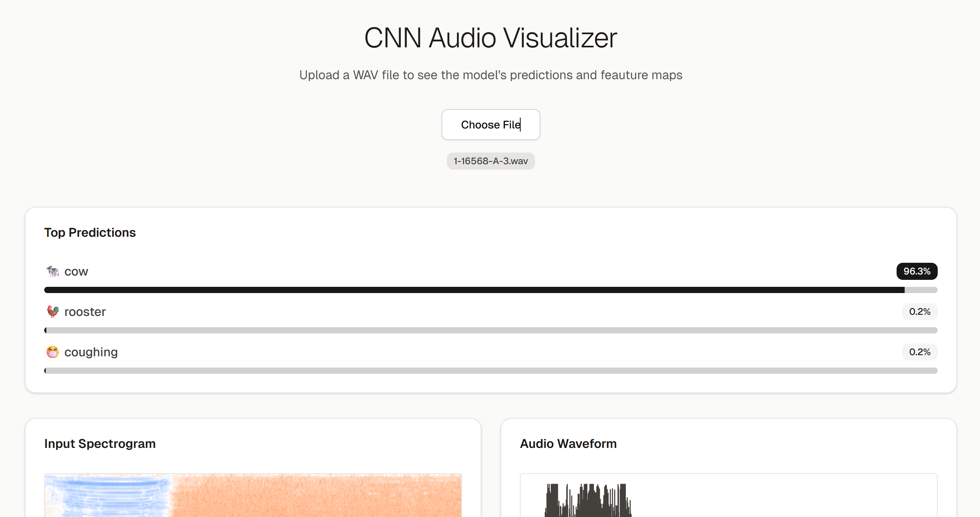This screenshot has height=517, width=980.
Task: Click the rooster confidence progress bar
Action: [491, 330]
